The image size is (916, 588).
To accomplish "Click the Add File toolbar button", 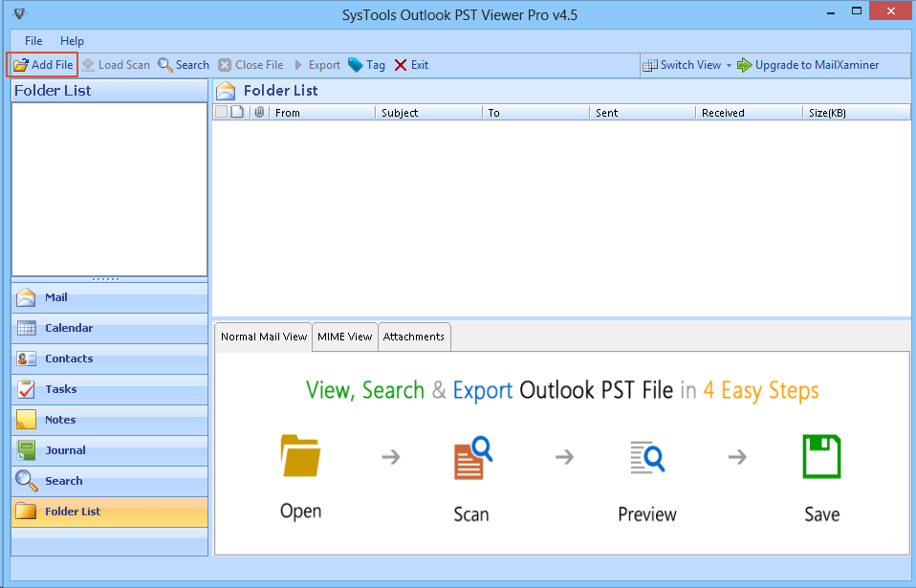I will pos(43,65).
